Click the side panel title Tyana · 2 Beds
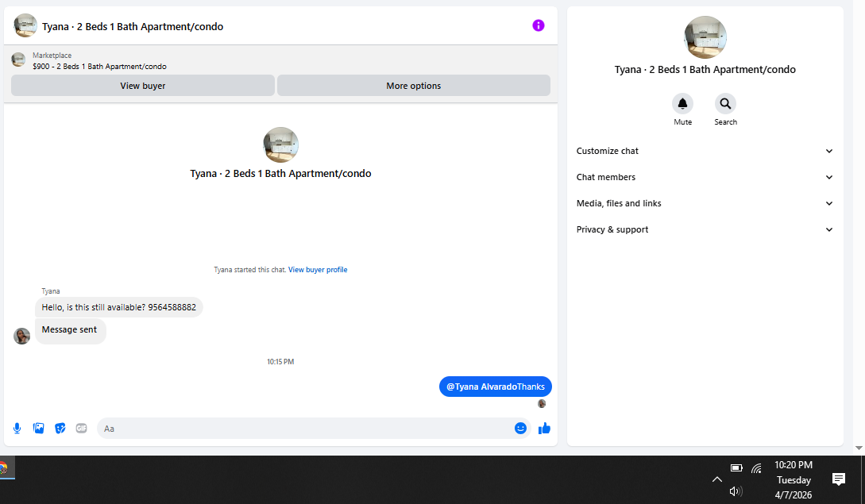This screenshot has height=504, width=865. click(705, 70)
